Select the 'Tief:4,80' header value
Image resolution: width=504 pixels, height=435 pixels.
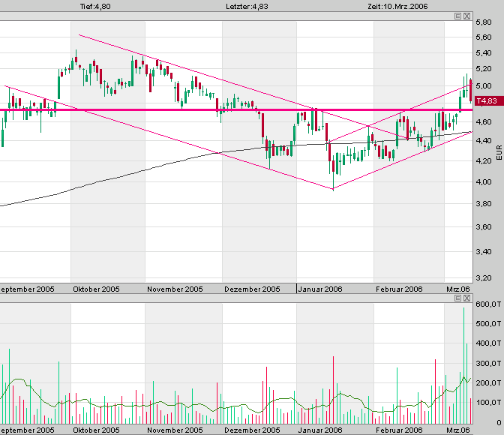click(x=95, y=7)
